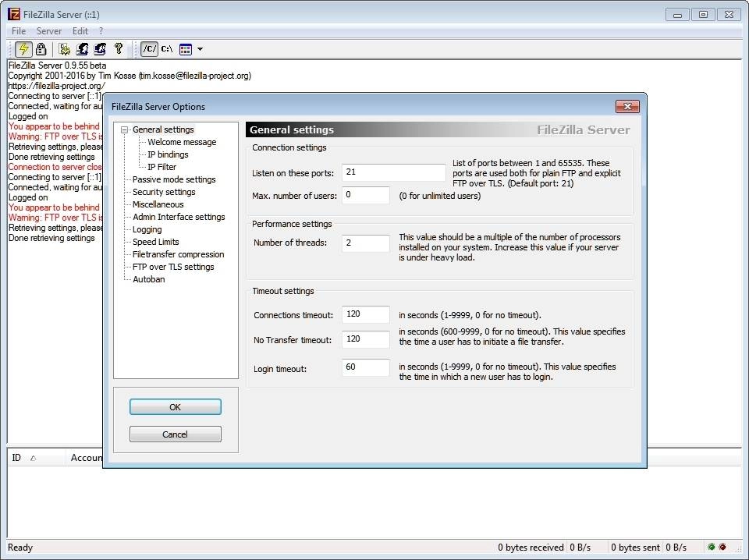Open Security settings page
Screen dimensions: 749x560
[164, 192]
